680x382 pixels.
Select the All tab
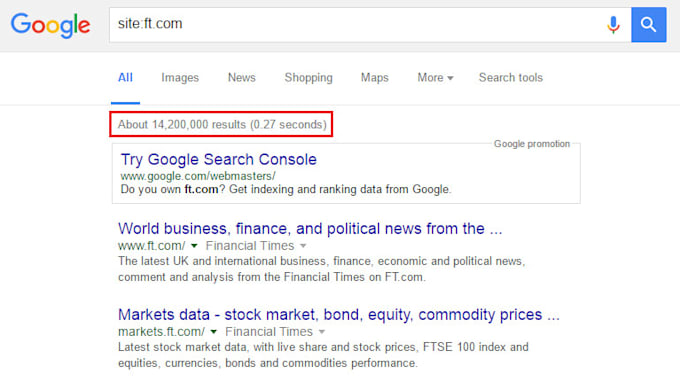coord(125,78)
